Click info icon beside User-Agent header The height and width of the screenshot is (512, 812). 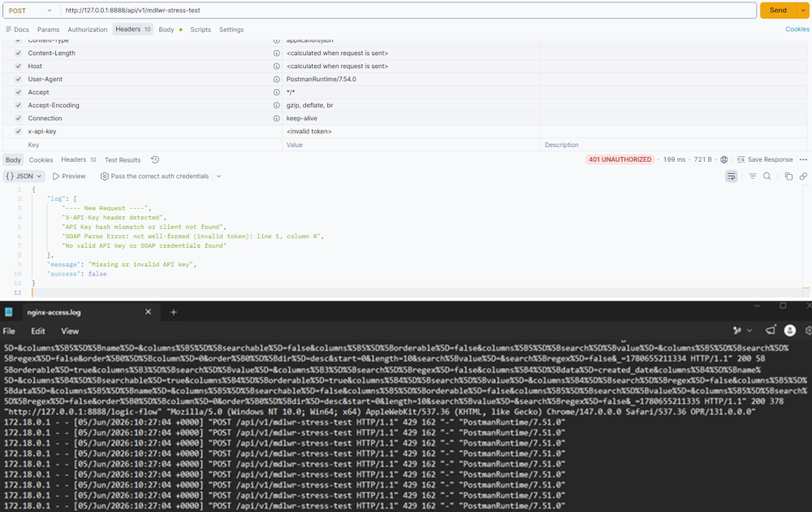click(x=277, y=79)
